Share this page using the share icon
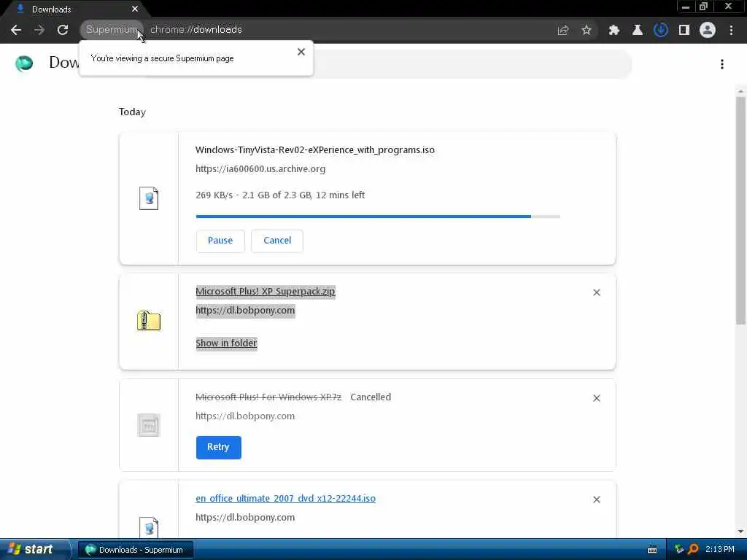The width and height of the screenshot is (747, 560). pyautogui.click(x=563, y=30)
